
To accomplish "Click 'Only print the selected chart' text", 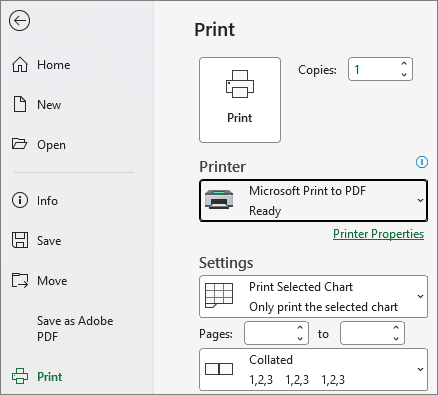I will pyautogui.click(x=323, y=307).
